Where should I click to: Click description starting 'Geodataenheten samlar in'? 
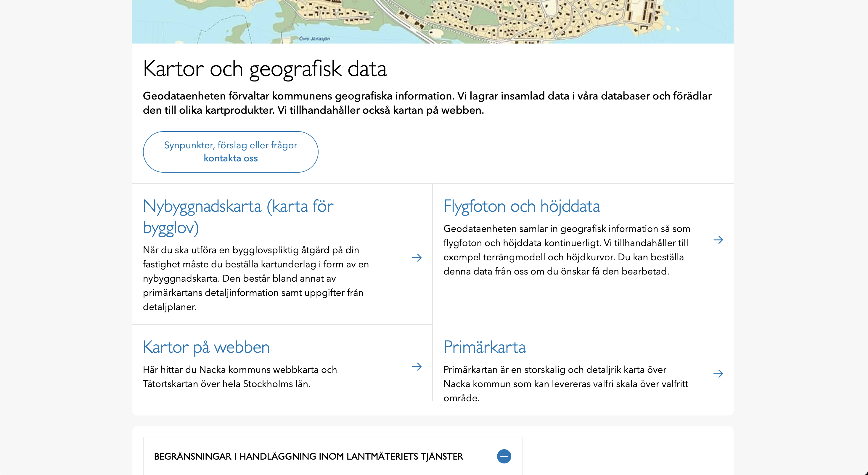[567, 250]
